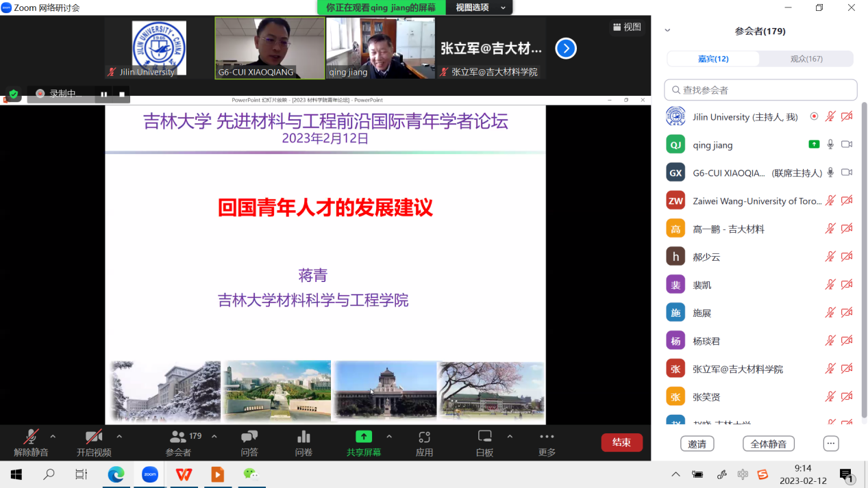The width and height of the screenshot is (868, 488).
Task: Launch the 白板 whiteboard tool
Action: point(484,441)
